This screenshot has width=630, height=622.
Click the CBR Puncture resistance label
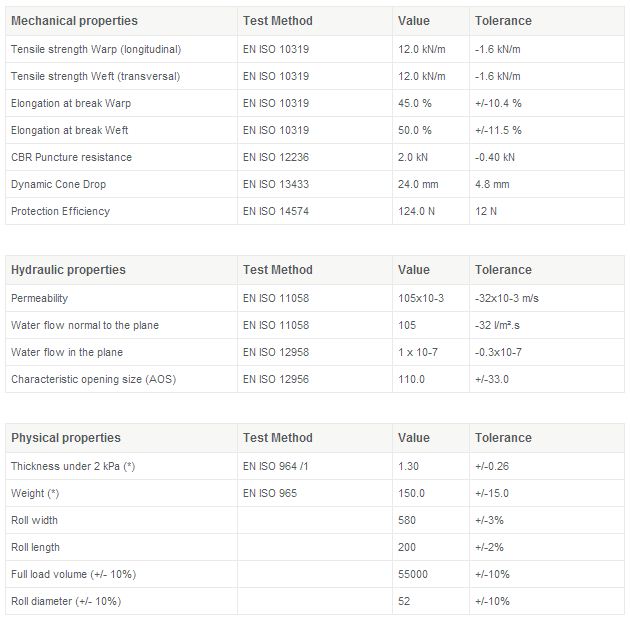(x=71, y=157)
